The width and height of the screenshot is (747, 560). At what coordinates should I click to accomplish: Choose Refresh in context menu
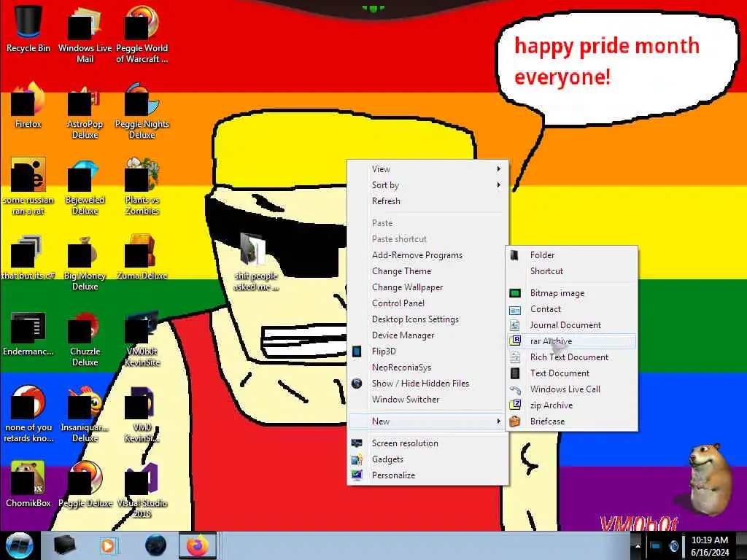[x=429, y=201]
